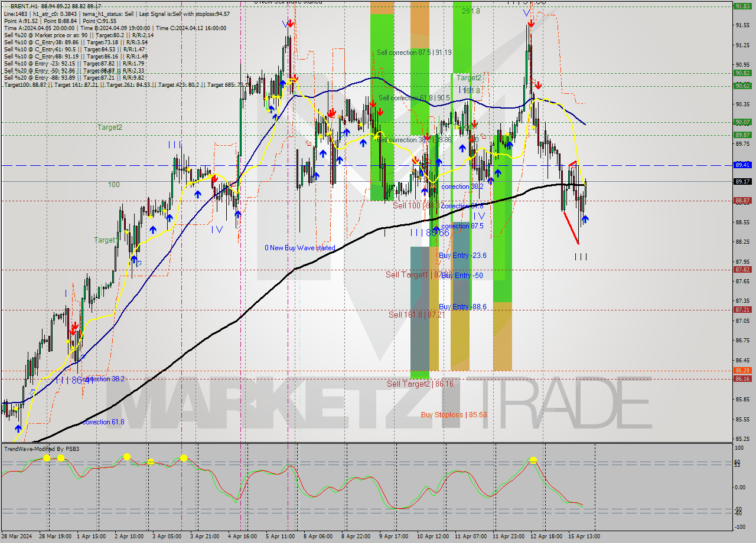The height and width of the screenshot is (543, 756).
Task: Select the red 86.16 price tag
Action: click(742, 378)
